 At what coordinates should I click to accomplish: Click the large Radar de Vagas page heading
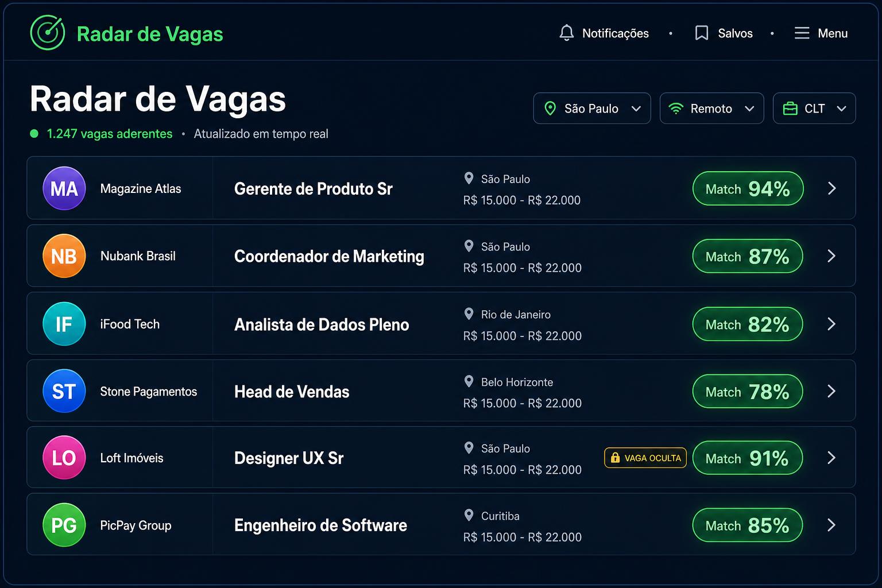(157, 99)
